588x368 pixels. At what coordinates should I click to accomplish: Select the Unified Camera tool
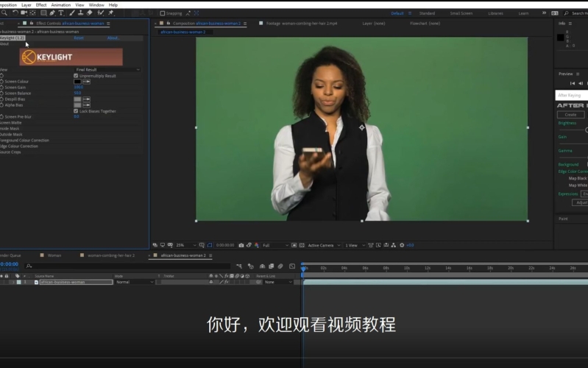24,13
